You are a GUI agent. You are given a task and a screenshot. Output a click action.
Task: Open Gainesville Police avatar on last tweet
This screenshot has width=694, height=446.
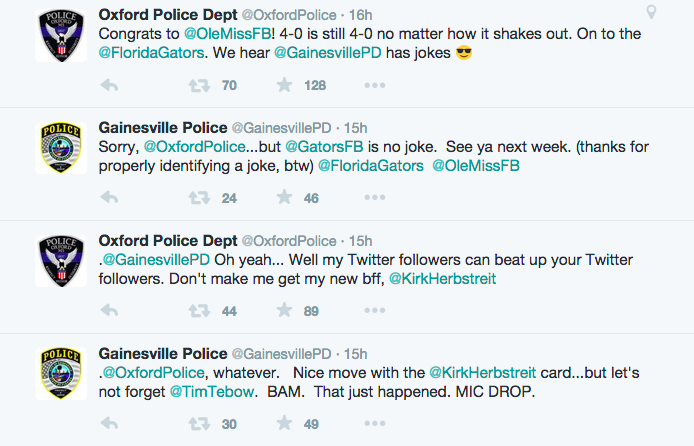(61, 374)
